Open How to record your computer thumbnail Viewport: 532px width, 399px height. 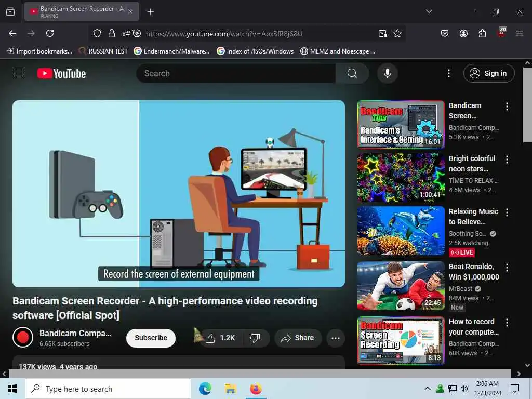pyautogui.click(x=401, y=341)
